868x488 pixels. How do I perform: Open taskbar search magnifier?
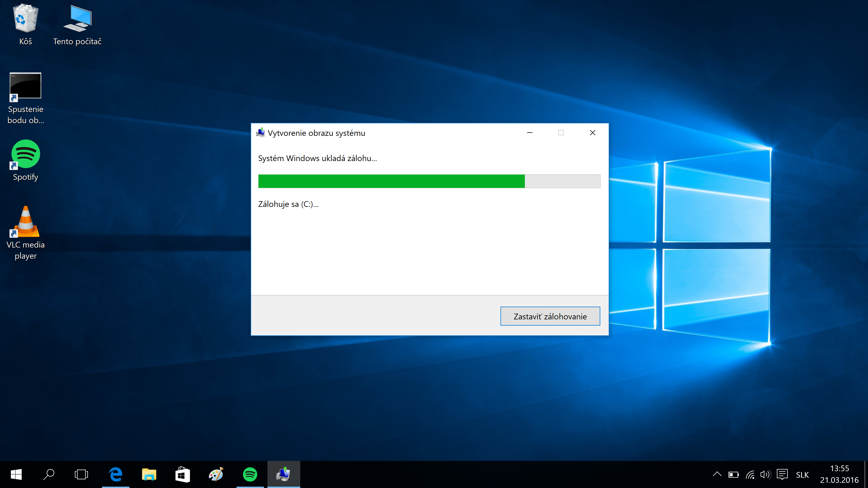coord(49,474)
